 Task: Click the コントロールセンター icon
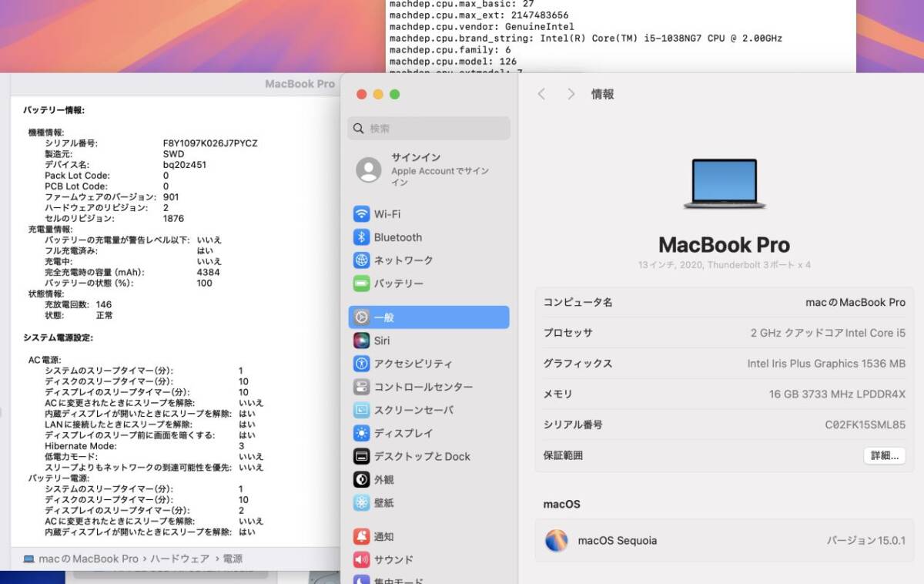point(361,387)
